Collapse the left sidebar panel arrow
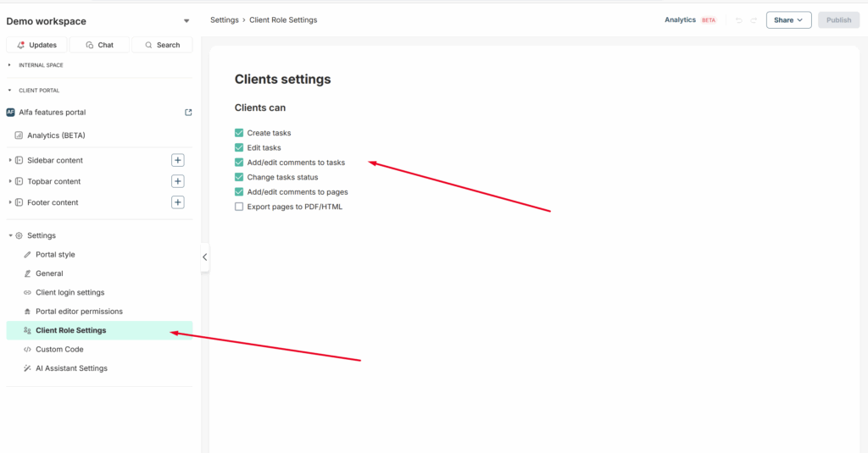 tap(205, 257)
